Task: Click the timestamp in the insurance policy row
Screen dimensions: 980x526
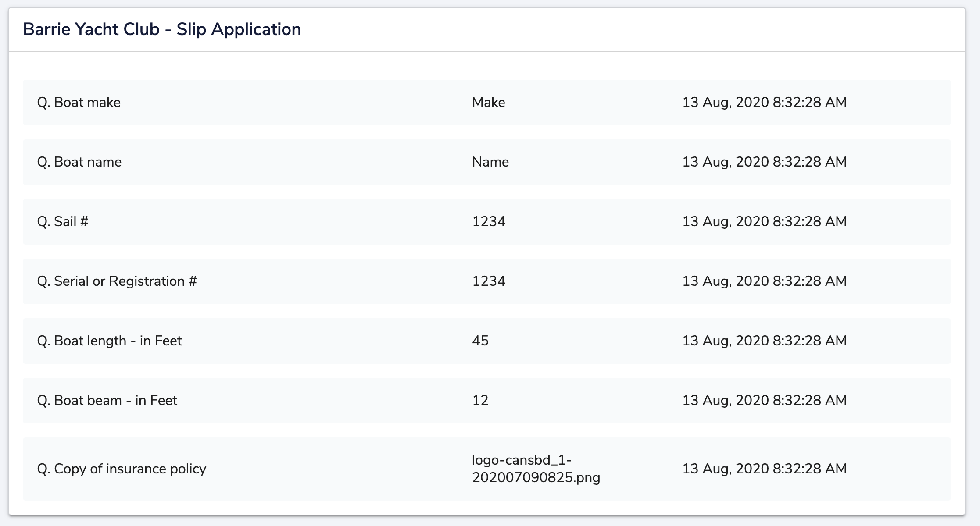Action: (x=764, y=469)
